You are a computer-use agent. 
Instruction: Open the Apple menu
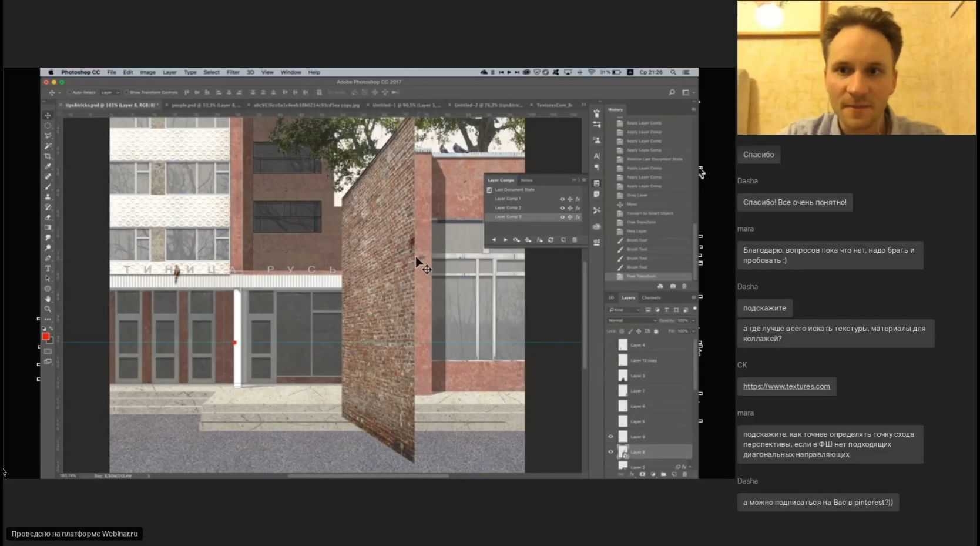point(51,72)
